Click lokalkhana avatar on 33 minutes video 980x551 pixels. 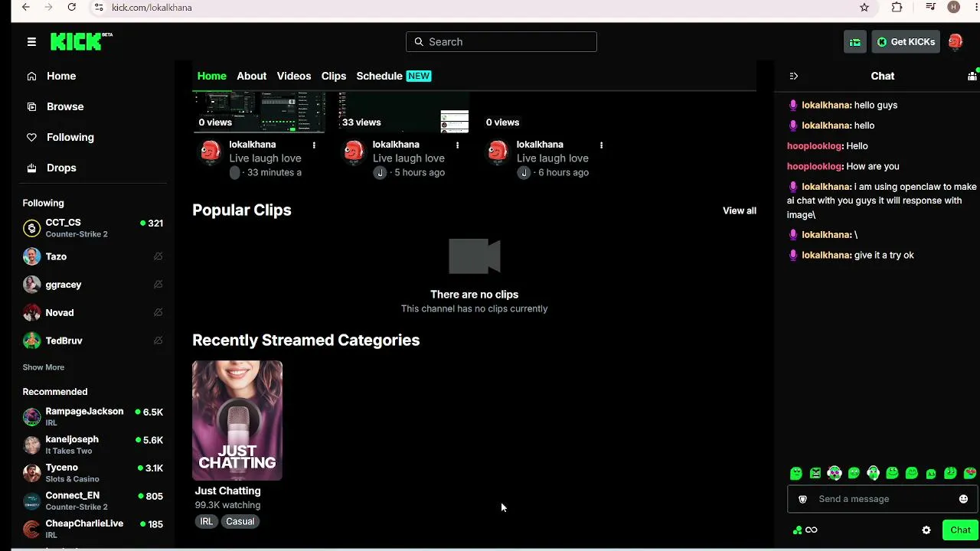point(211,152)
